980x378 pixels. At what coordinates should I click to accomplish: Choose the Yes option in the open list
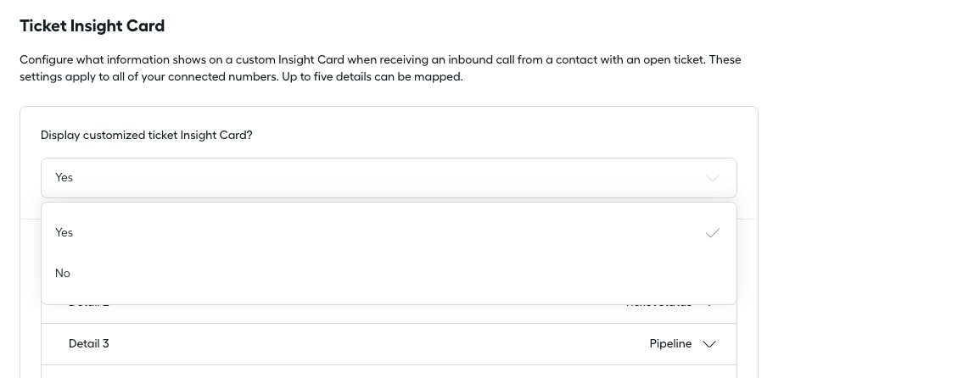64,232
